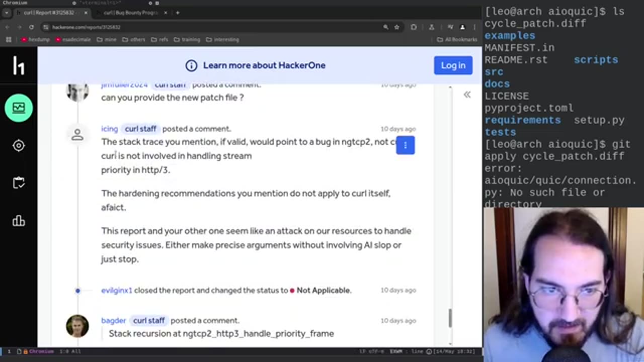Click the bagder profile avatar photo

[x=77, y=326]
